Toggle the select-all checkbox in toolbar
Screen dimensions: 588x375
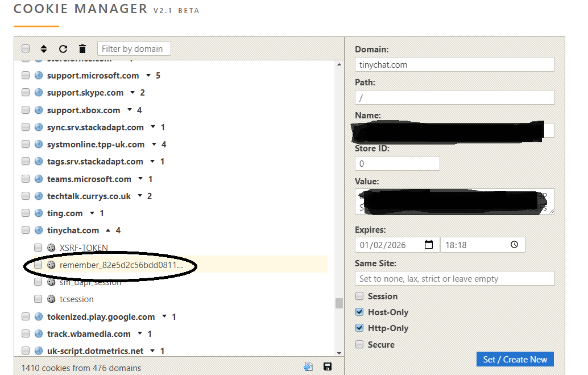tap(26, 48)
